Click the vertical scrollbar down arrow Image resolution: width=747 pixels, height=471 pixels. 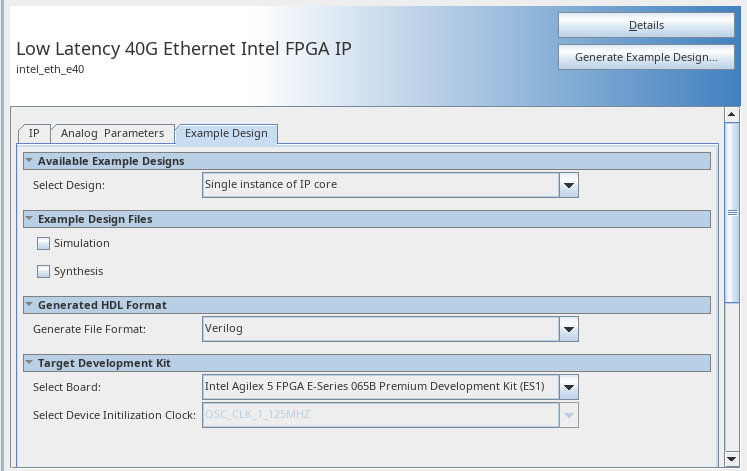tap(732, 459)
